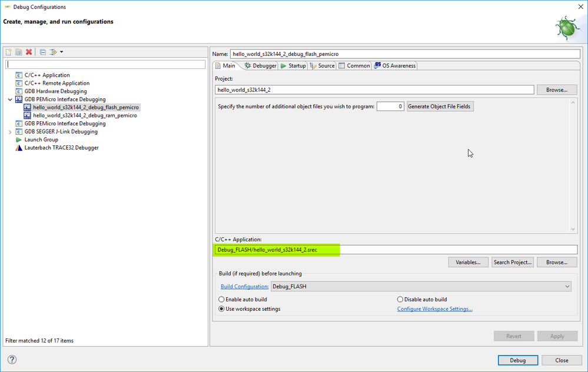Delete the selected launch configuration
Viewport: 588px width, 372px height.
point(28,52)
